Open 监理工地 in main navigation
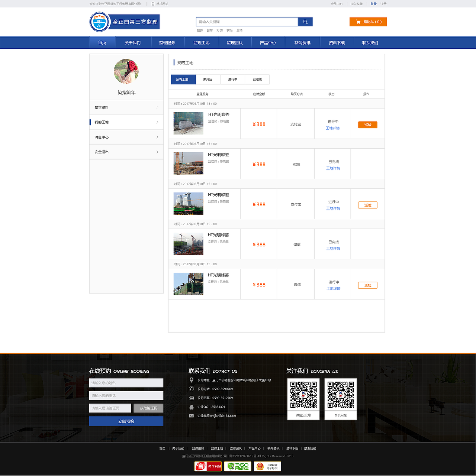476x476 pixels. click(x=202, y=43)
